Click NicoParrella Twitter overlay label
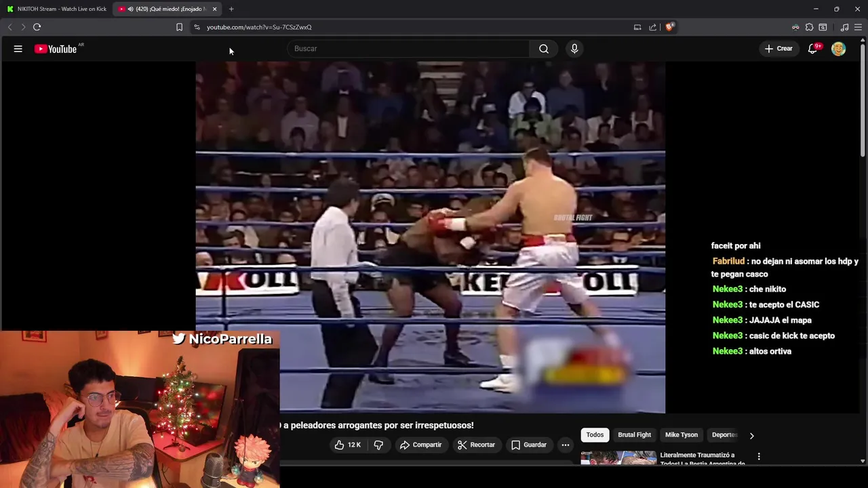The width and height of the screenshot is (868, 488). [x=222, y=339]
